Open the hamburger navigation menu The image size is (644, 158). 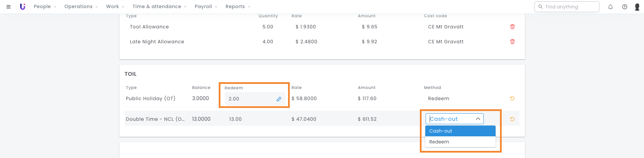pyautogui.click(x=8, y=7)
